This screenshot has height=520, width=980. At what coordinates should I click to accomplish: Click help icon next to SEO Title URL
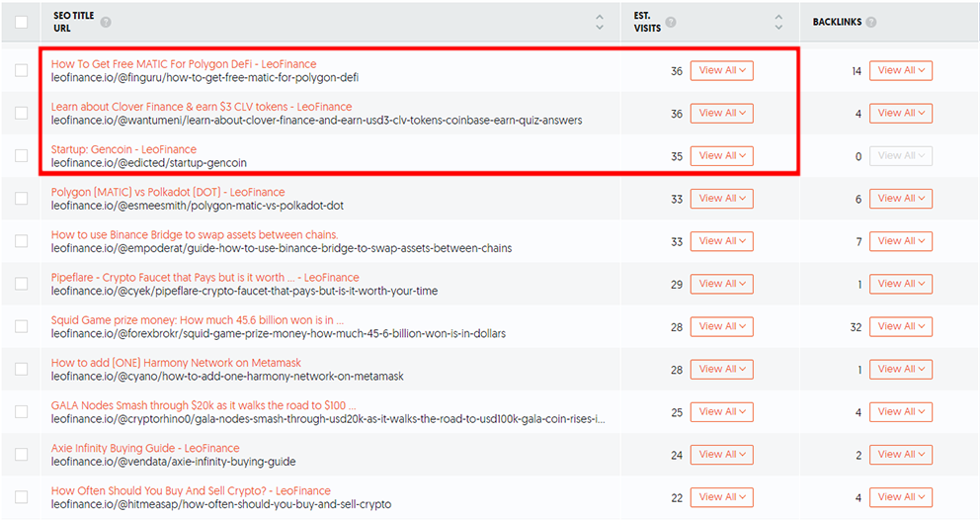click(106, 22)
